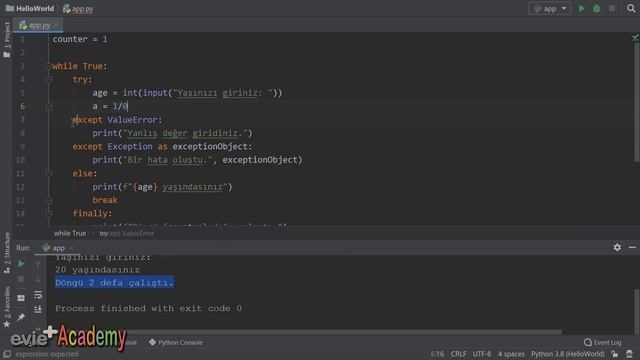This screenshot has width=640, height=360.
Task: Open the app run configuration dropdown
Action: click(549, 9)
